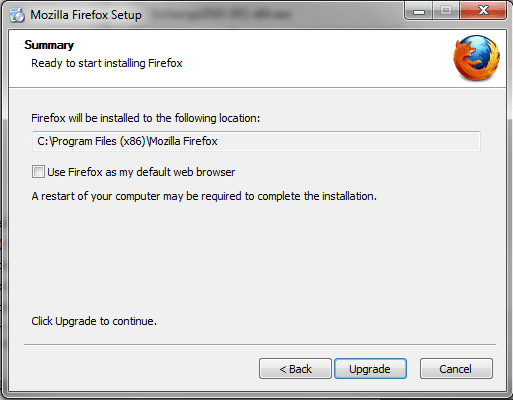
Task: Click the Firefox globe logo in the header
Action: tap(476, 58)
